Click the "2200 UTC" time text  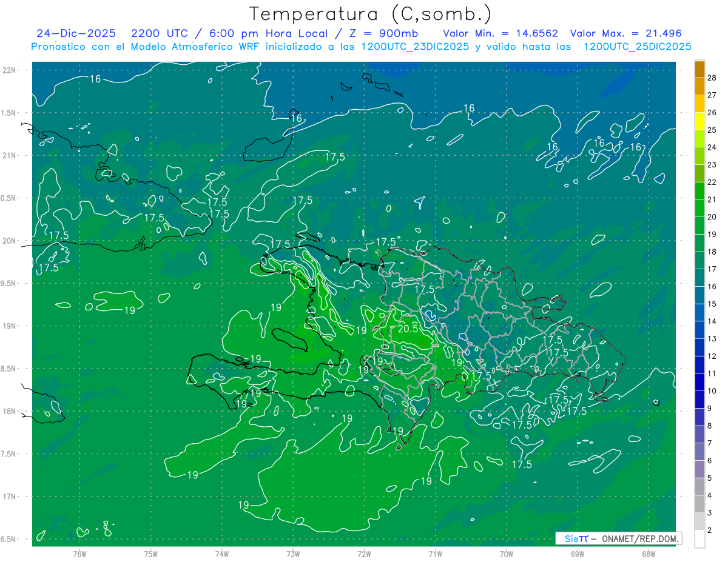pyautogui.click(x=159, y=33)
